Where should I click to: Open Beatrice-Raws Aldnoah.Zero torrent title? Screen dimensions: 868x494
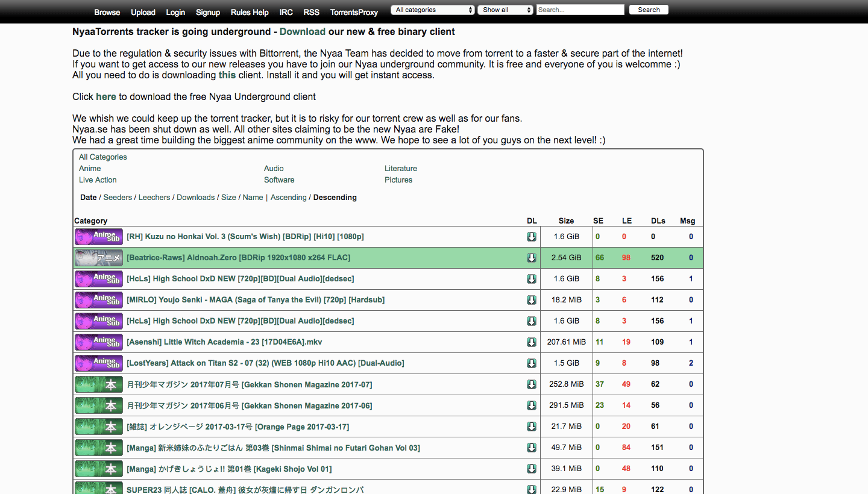pos(238,258)
